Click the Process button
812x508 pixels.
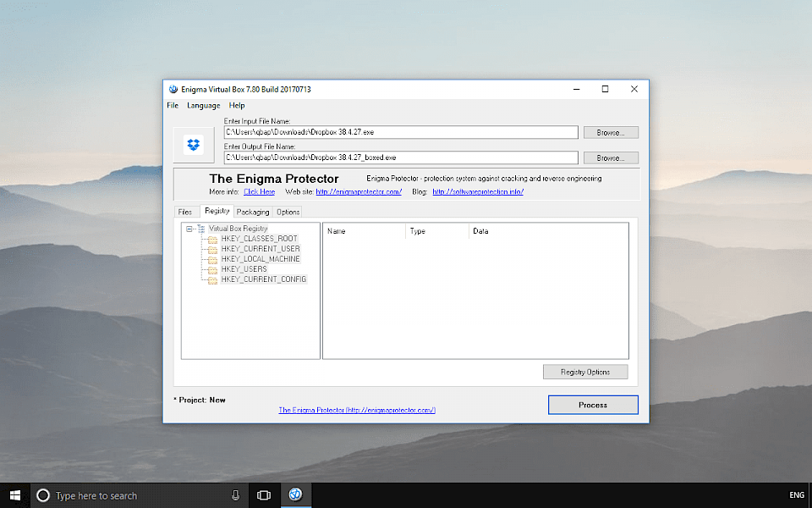click(x=593, y=405)
